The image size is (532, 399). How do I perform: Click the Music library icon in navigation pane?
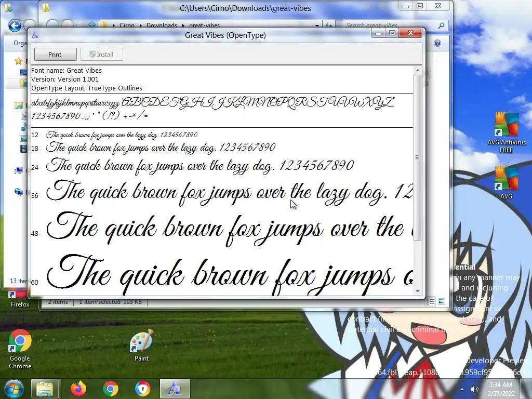point(24,127)
